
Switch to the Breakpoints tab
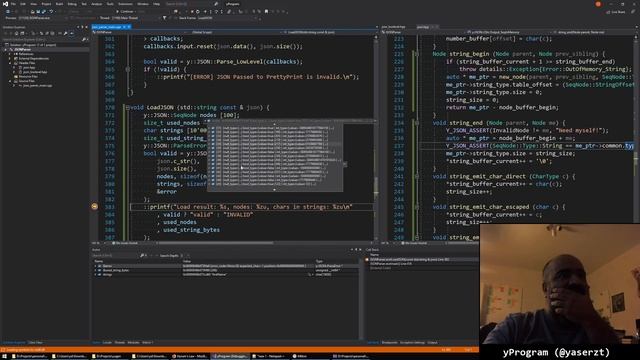pyautogui.click(x=389, y=342)
